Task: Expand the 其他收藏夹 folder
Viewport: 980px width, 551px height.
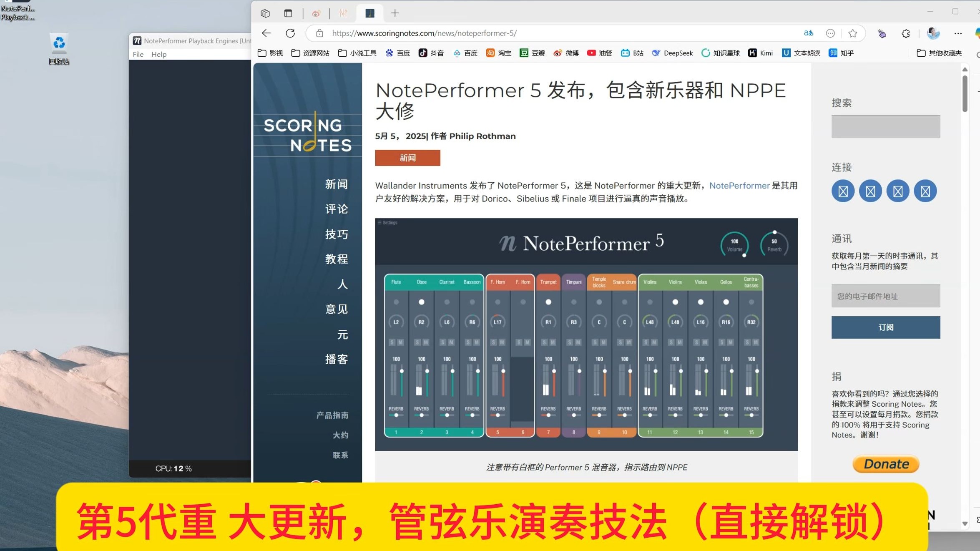Action: (x=939, y=53)
